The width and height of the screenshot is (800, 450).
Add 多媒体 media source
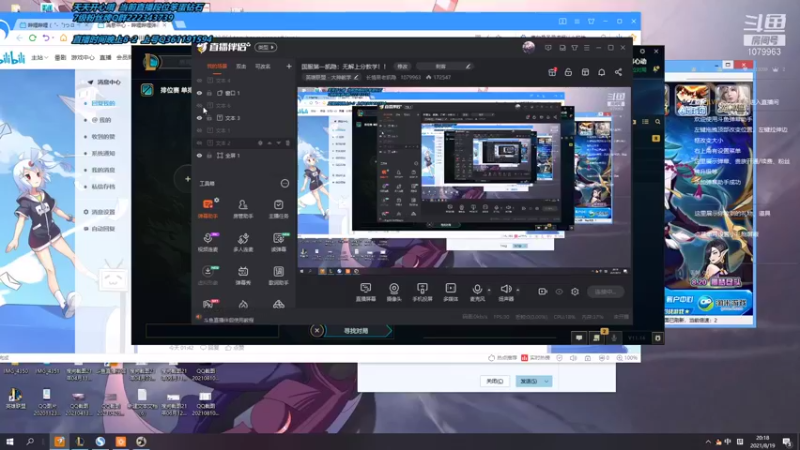tap(451, 292)
